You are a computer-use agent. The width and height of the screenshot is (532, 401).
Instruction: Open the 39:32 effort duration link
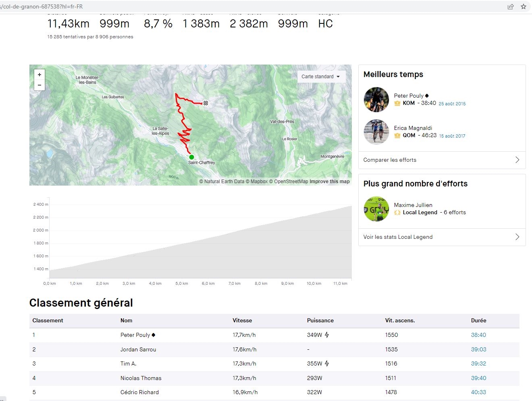(x=478, y=363)
